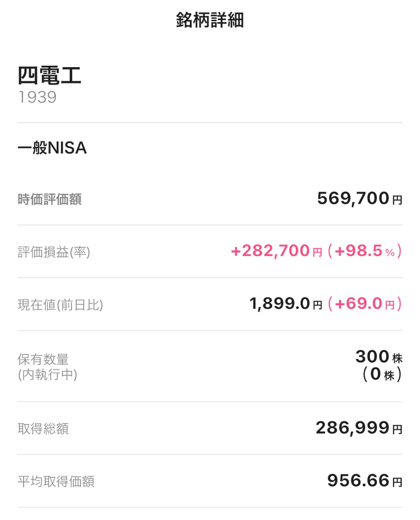The height and width of the screenshot is (520, 420).
Task: Tap the 評価損益(率) label
Action: click(54, 252)
